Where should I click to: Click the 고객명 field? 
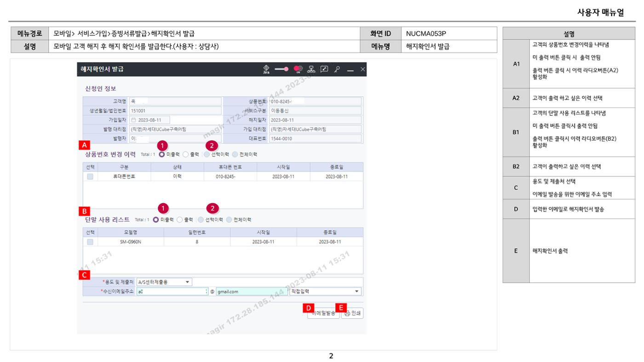point(175,101)
